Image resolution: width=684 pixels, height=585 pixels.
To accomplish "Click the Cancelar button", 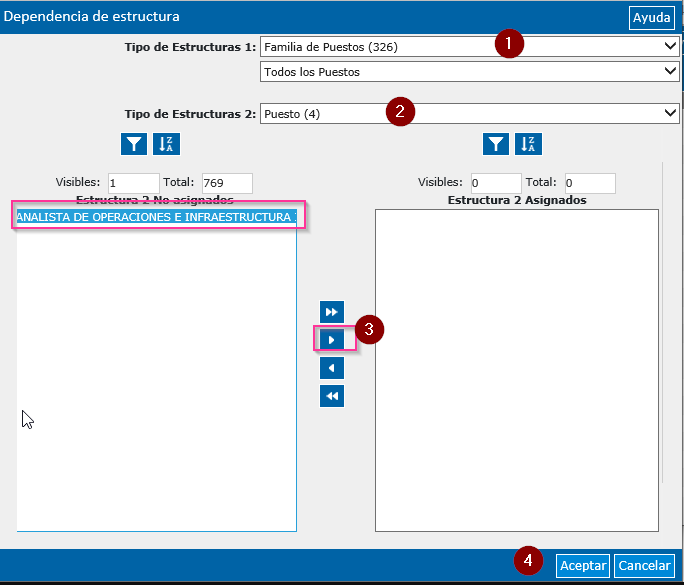I will [x=644, y=566].
